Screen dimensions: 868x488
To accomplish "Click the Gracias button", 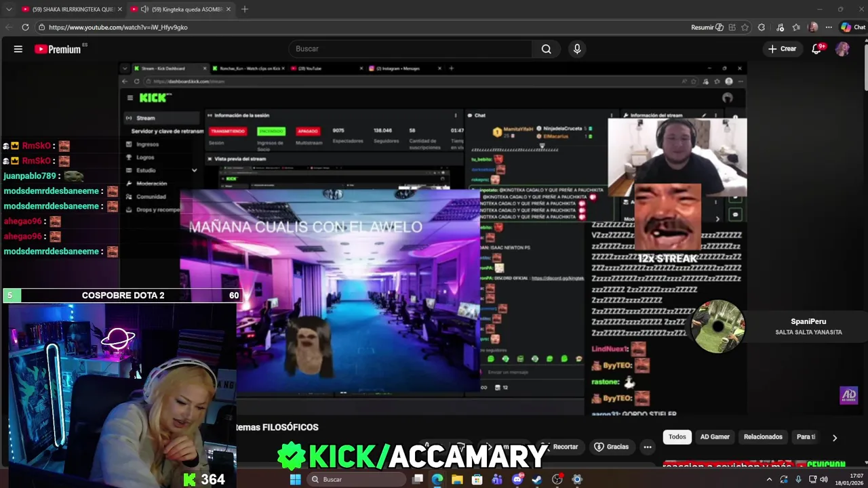I will tap(612, 447).
